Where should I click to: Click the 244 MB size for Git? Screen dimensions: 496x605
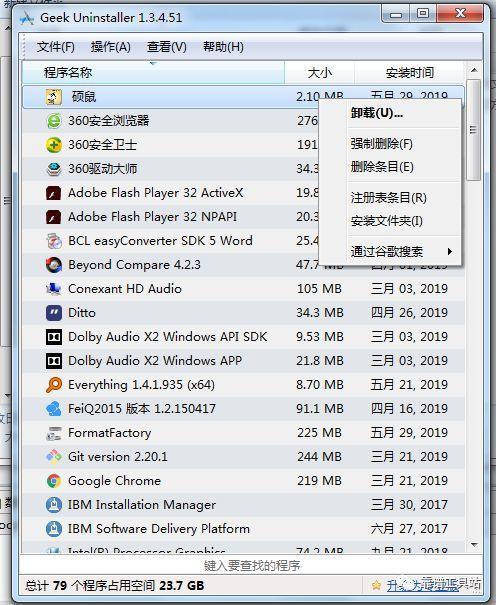(x=319, y=457)
